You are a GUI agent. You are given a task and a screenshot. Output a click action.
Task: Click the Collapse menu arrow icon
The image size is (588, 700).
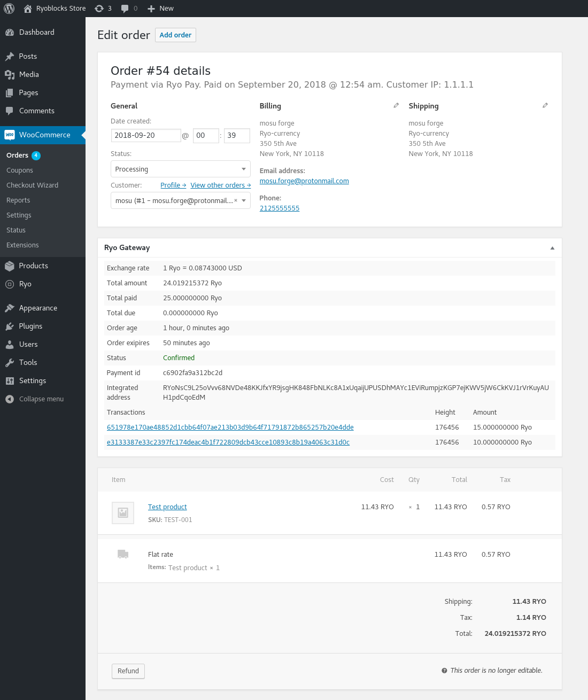tap(10, 399)
